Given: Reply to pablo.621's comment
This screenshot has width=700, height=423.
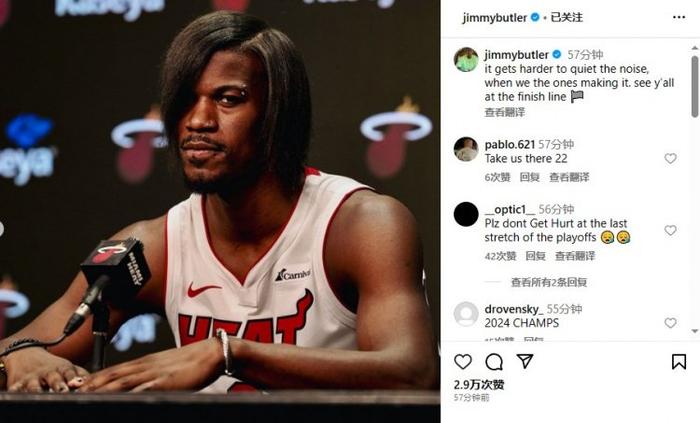Looking at the screenshot, I should coord(530,177).
